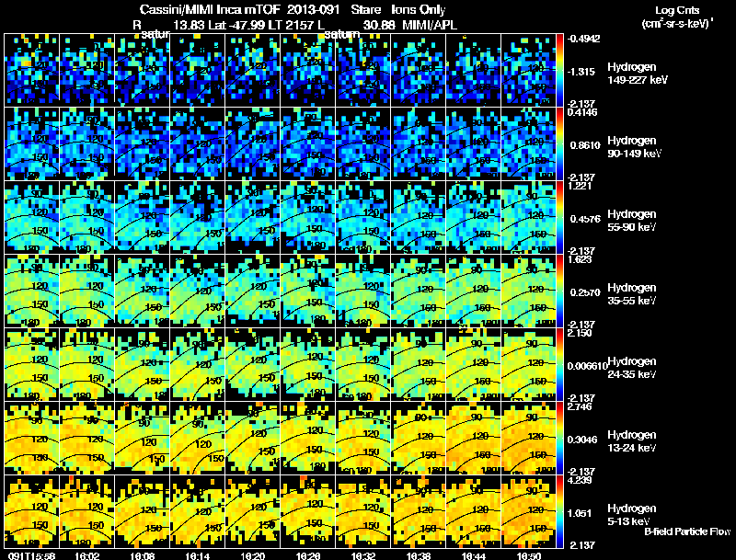Click the '16:02' time axis label

click(86, 556)
